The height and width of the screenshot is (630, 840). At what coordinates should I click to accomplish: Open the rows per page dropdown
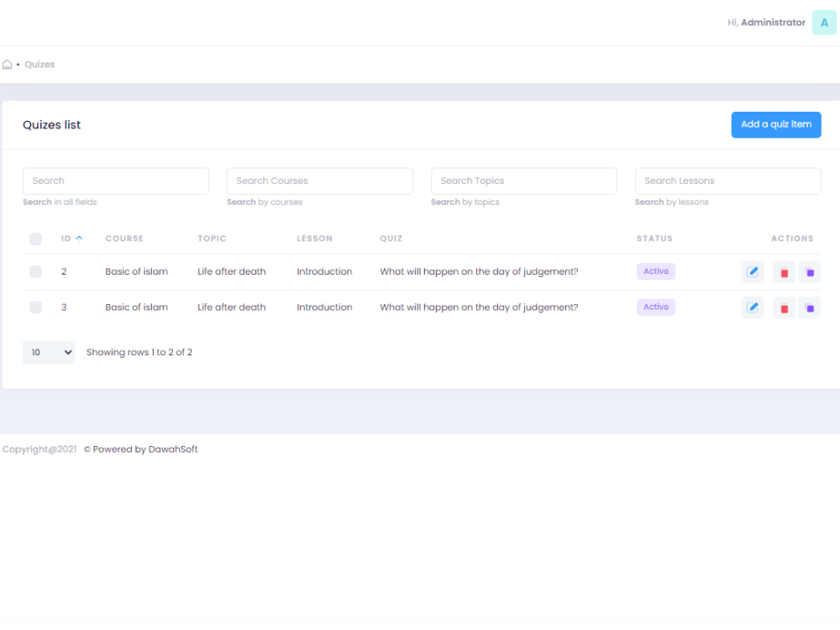[x=48, y=352]
